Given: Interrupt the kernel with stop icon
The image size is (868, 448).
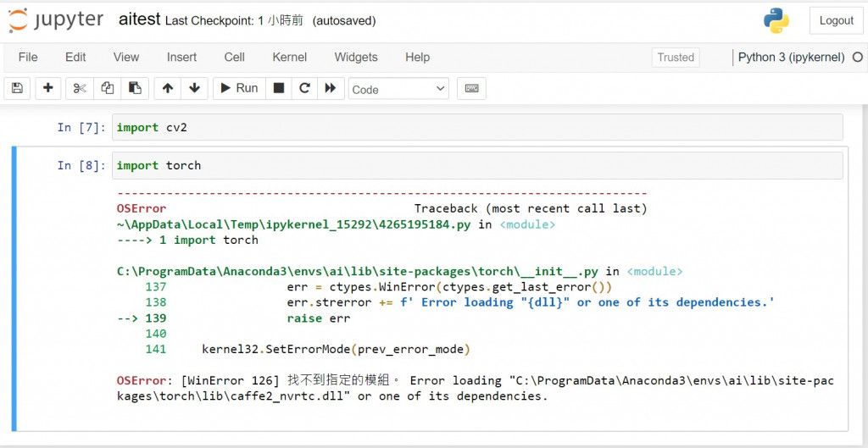Looking at the screenshot, I should pyautogui.click(x=279, y=88).
